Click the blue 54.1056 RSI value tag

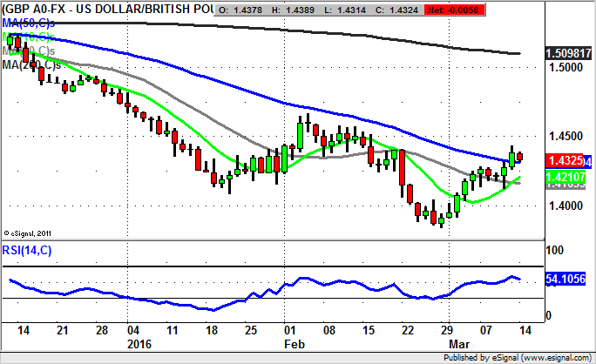(566, 279)
